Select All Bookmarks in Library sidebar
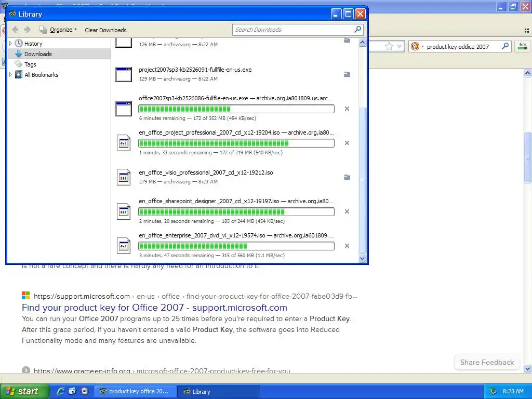 point(42,75)
